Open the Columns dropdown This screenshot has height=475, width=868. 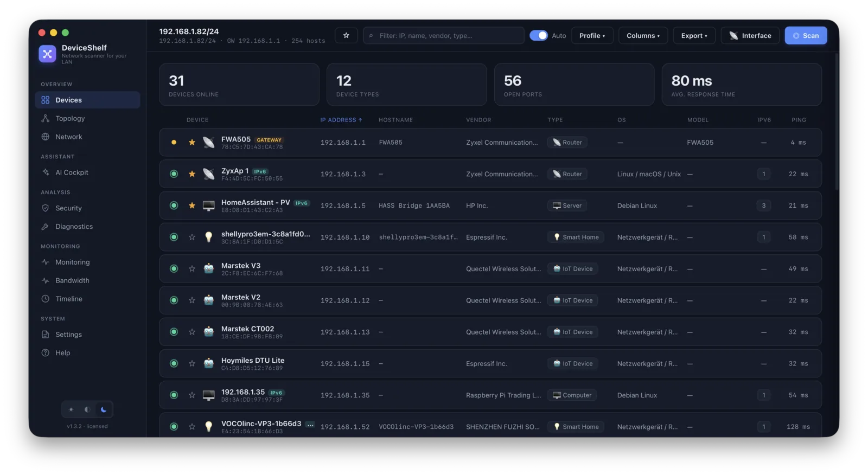click(x=643, y=36)
